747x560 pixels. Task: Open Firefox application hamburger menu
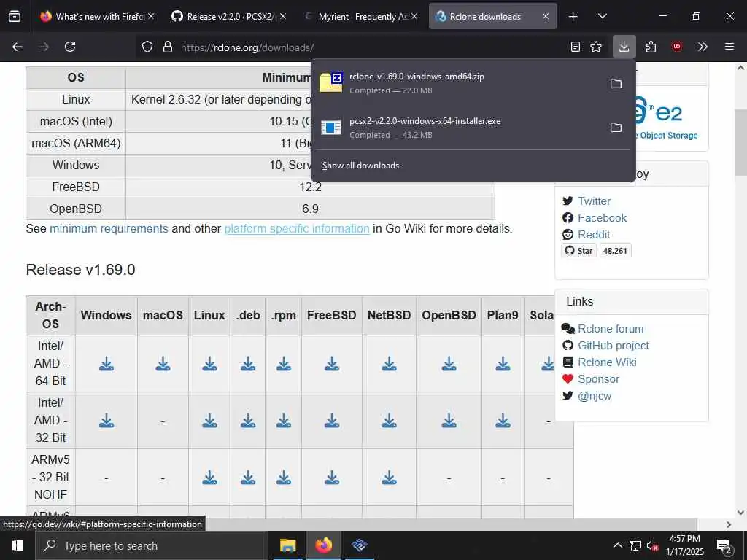point(729,47)
